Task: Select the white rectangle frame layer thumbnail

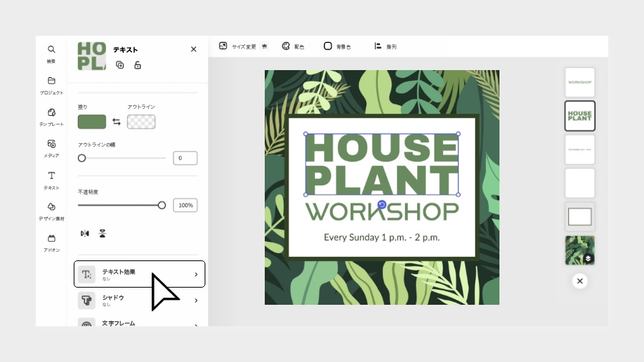Action: pyautogui.click(x=580, y=217)
